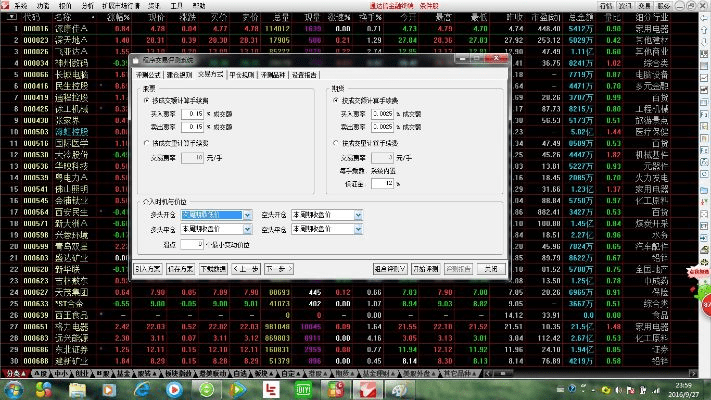Sort by the 涨幅% column header
Viewport: 711px width, 400px height.
pyautogui.click(x=119, y=17)
